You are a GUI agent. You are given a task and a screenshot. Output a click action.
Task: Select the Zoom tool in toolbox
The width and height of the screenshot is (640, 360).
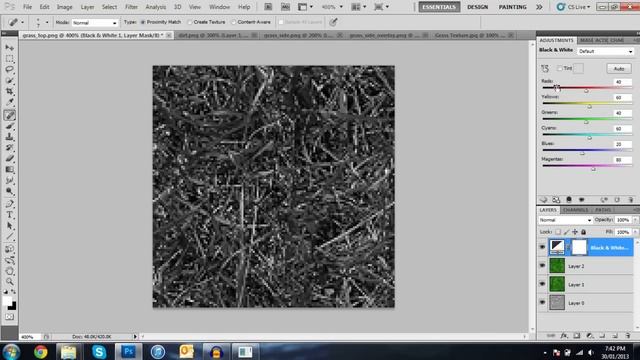point(9,282)
